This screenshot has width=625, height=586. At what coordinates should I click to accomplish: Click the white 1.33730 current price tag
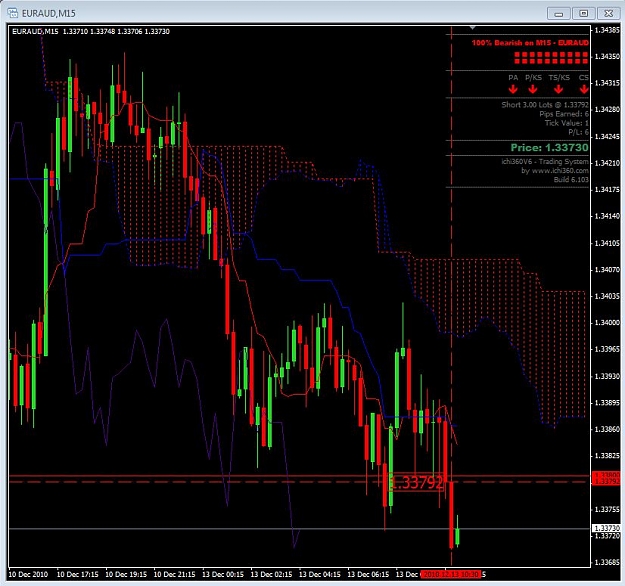[606, 528]
